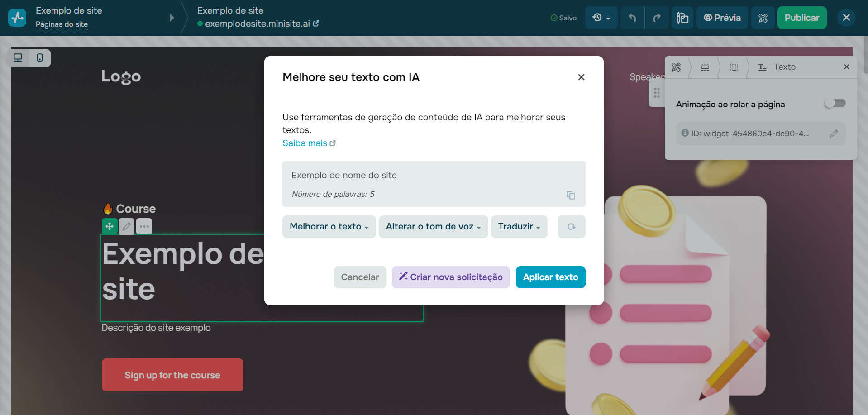Apply the AI text with Aplicar texto
This screenshot has height=415, width=868.
pyautogui.click(x=550, y=277)
